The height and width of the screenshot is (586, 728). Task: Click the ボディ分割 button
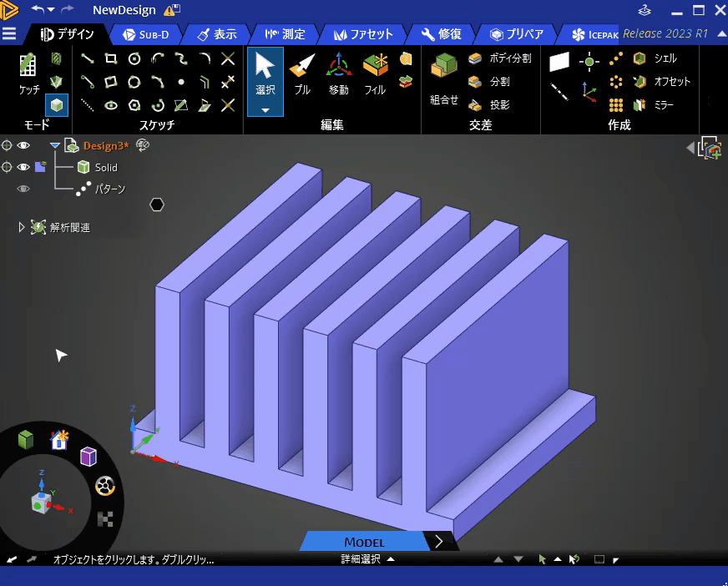499,58
